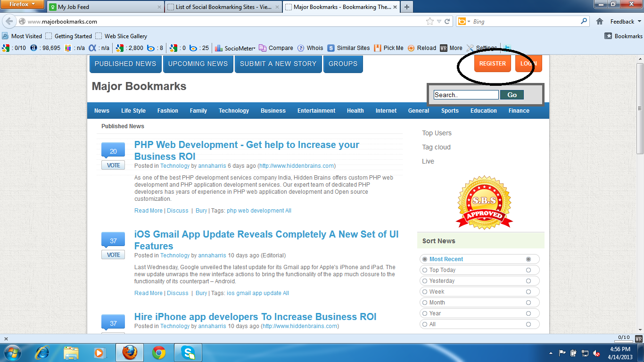Open Whois lookup from the SEO toolbar

click(311, 48)
